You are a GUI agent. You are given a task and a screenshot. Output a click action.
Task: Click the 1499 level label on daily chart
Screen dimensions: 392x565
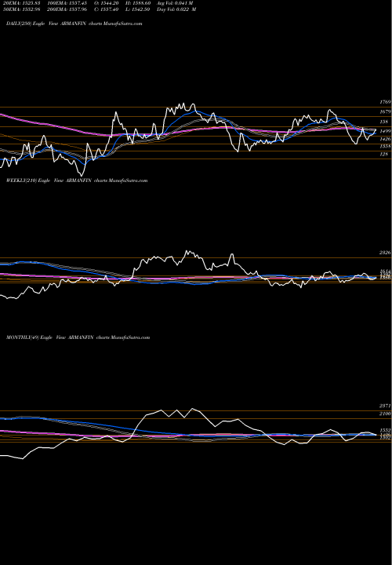click(x=385, y=132)
